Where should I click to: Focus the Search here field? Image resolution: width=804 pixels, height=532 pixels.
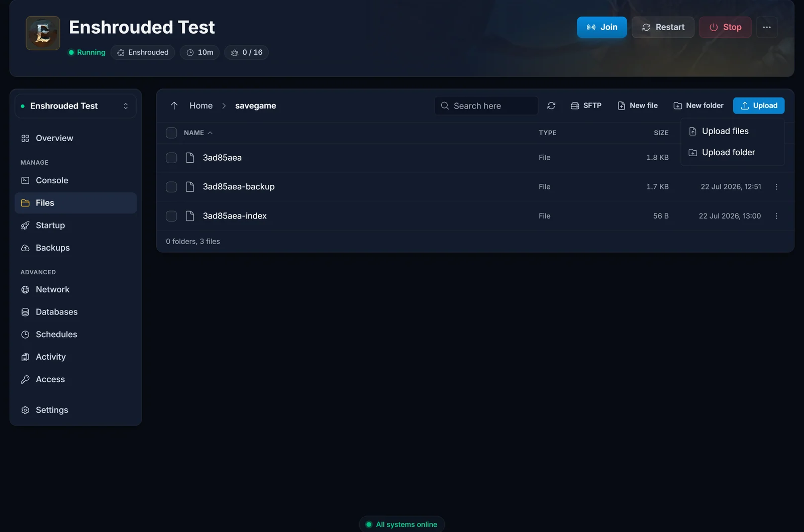(x=486, y=105)
